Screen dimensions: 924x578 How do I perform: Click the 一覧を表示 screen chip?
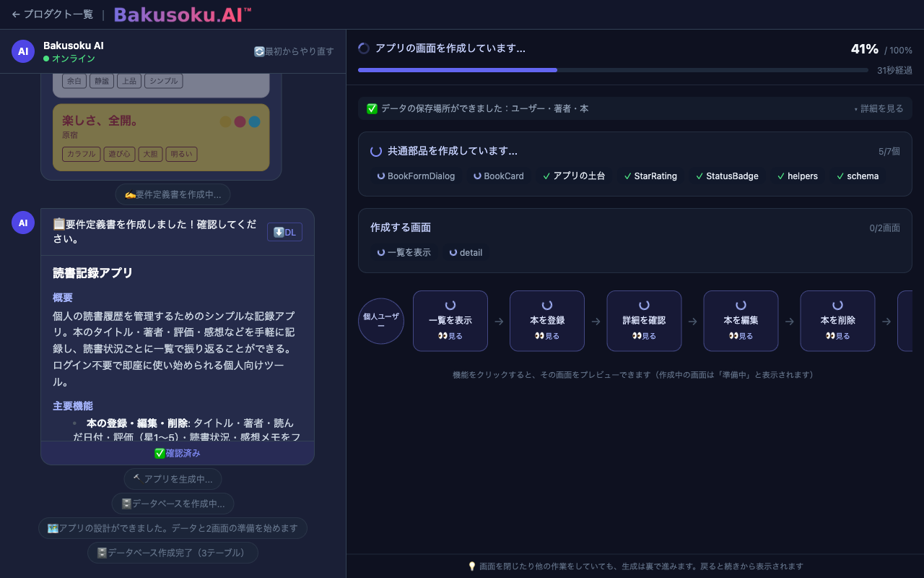pyautogui.click(x=404, y=252)
